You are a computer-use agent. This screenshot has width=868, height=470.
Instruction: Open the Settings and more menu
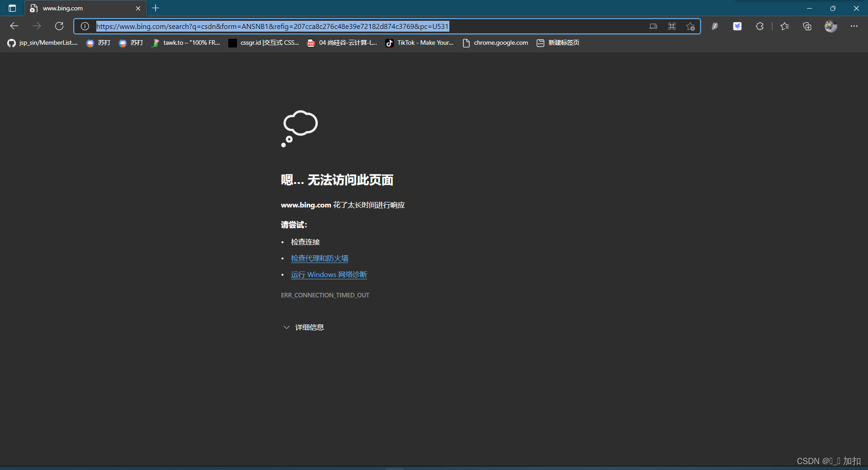tap(854, 26)
